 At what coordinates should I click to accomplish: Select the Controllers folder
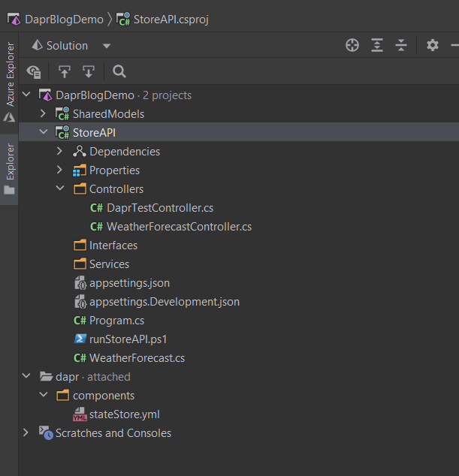239,189
